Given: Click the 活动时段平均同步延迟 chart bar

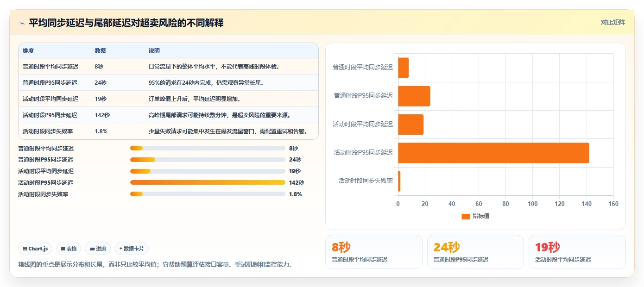Looking at the screenshot, I should tap(410, 125).
